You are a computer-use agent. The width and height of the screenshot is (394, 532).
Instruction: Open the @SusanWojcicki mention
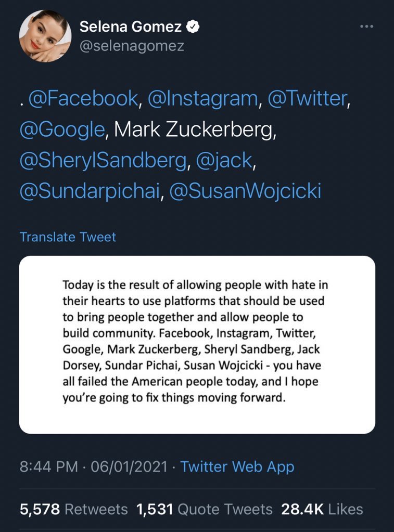[x=245, y=191]
